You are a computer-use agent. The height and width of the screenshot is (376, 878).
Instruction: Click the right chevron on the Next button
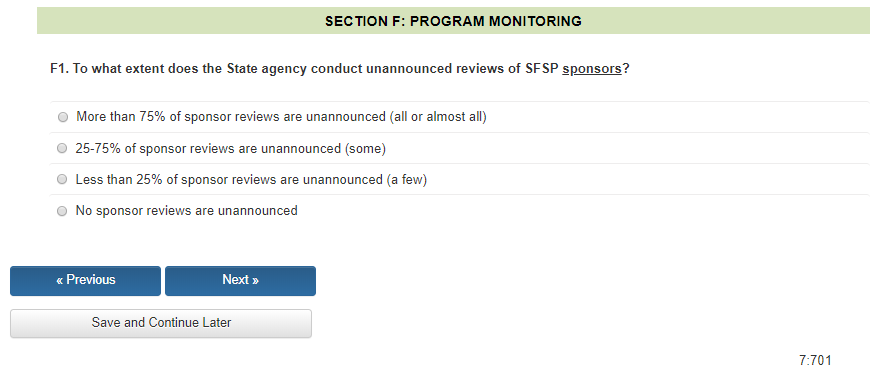(x=255, y=280)
